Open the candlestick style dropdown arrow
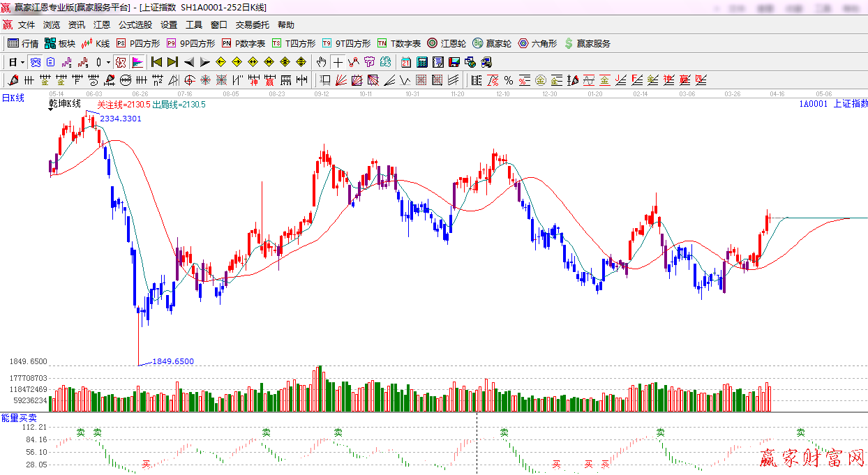This screenshot has width=868, height=475. point(108,62)
